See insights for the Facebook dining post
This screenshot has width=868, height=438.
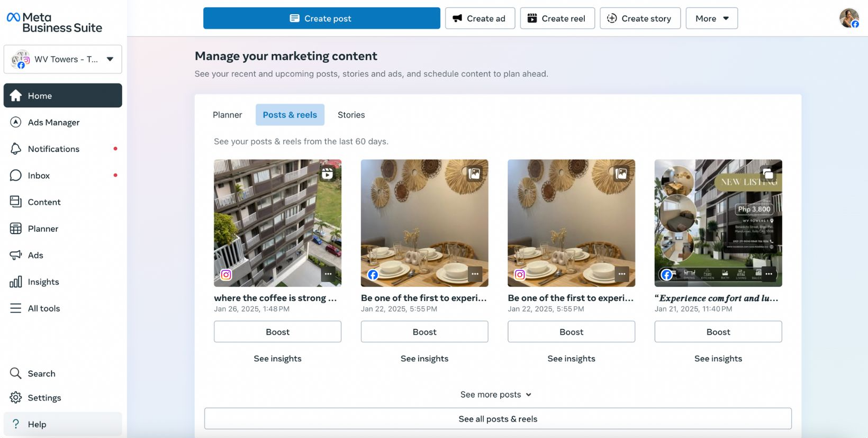pos(424,358)
